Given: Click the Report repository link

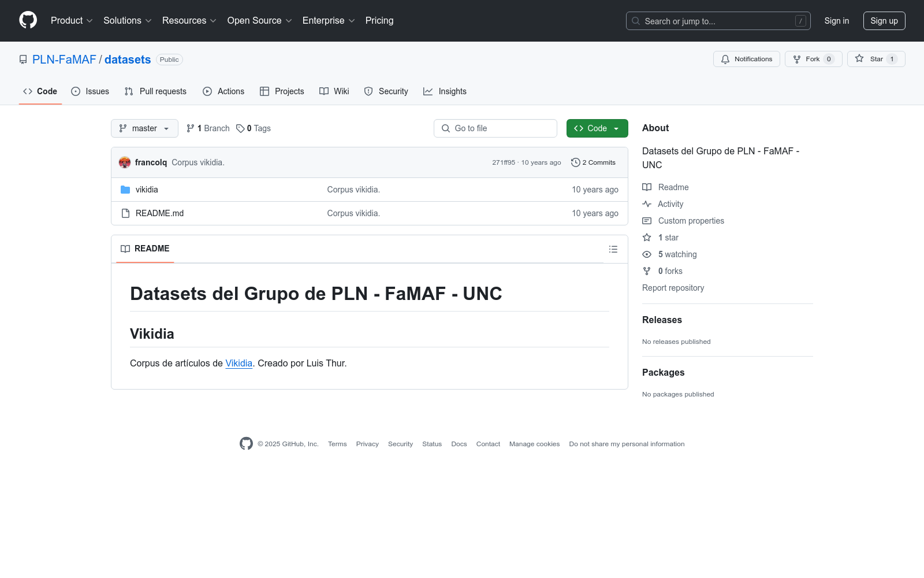Looking at the screenshot, I should (x=673, y=288).
